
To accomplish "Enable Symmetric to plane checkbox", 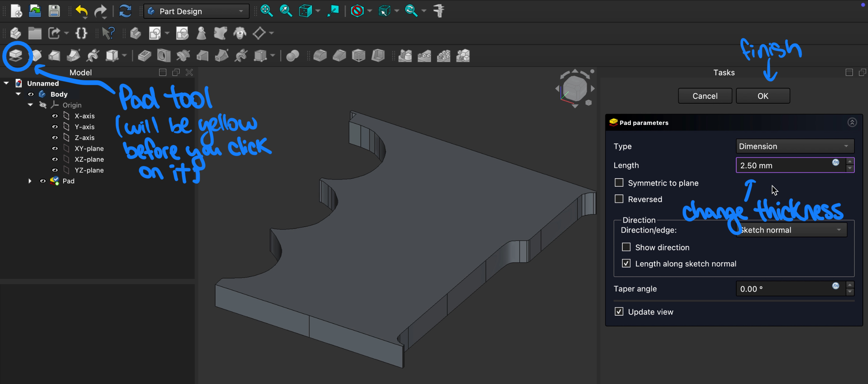I will [619, 183].
